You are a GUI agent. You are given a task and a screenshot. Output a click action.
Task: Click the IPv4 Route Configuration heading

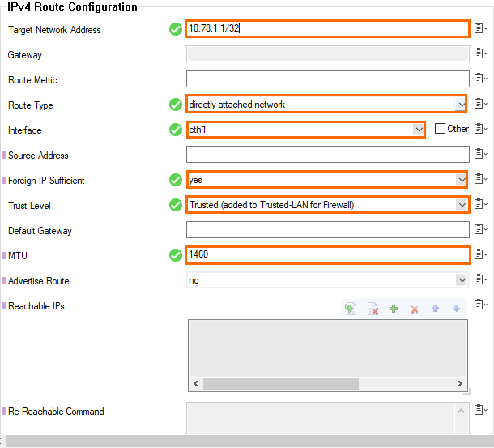[72, 6]
